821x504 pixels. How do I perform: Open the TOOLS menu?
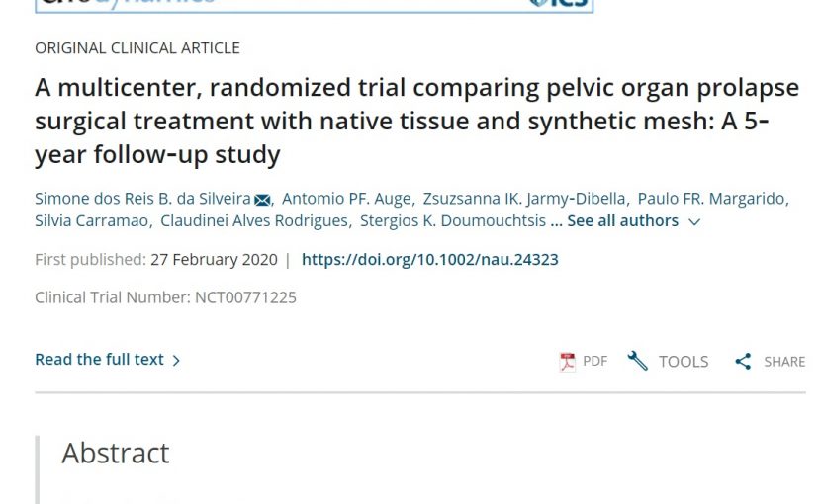point(684,362)
